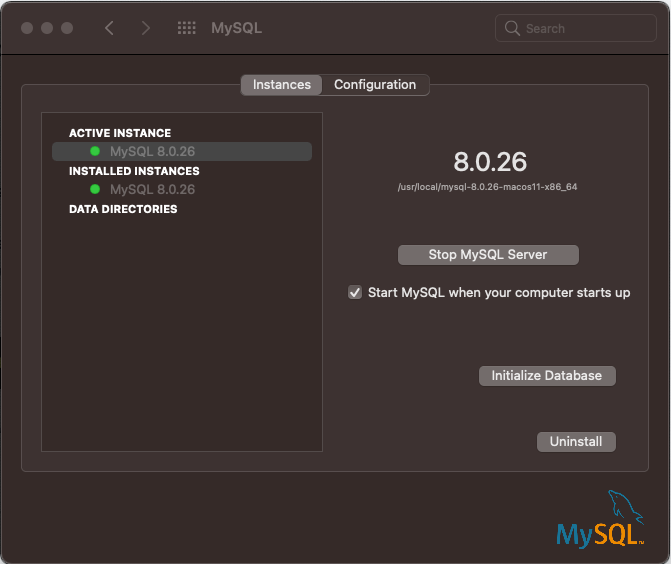This screenshot has height=564, width=671.
Task: Open the show-all preferences grid icon
Action: [187, 28]
